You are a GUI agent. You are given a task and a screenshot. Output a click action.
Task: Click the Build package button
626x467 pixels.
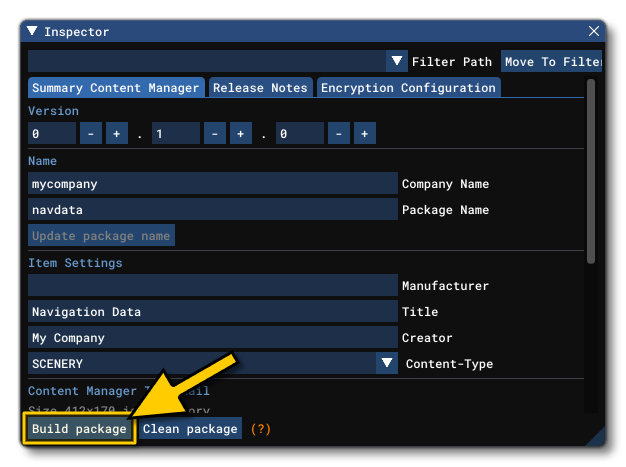(79, 429)
